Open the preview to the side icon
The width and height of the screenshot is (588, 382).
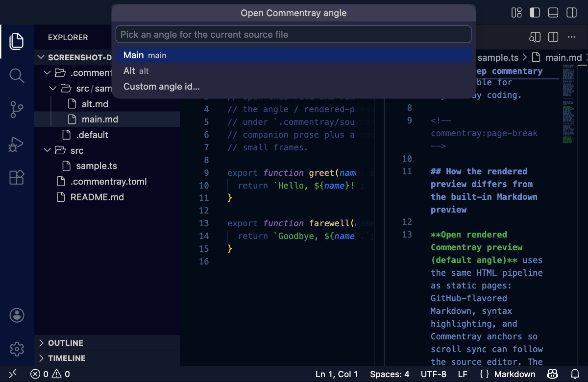(535, 37)
